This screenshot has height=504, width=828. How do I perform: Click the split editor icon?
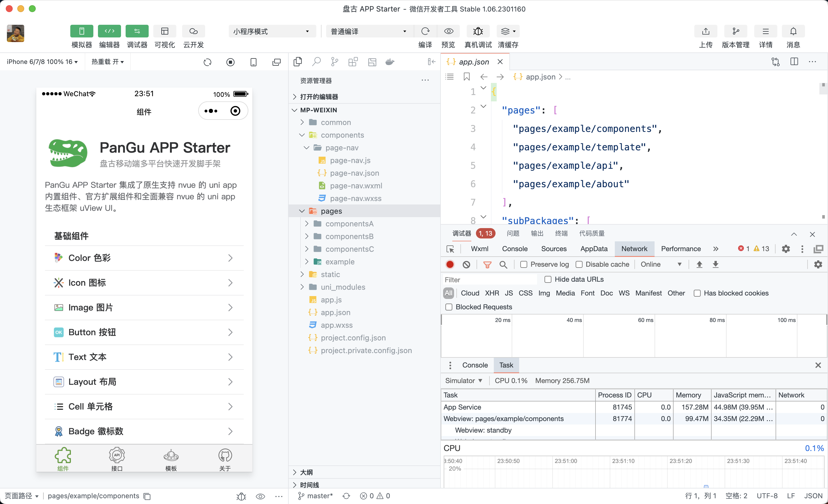794,62
